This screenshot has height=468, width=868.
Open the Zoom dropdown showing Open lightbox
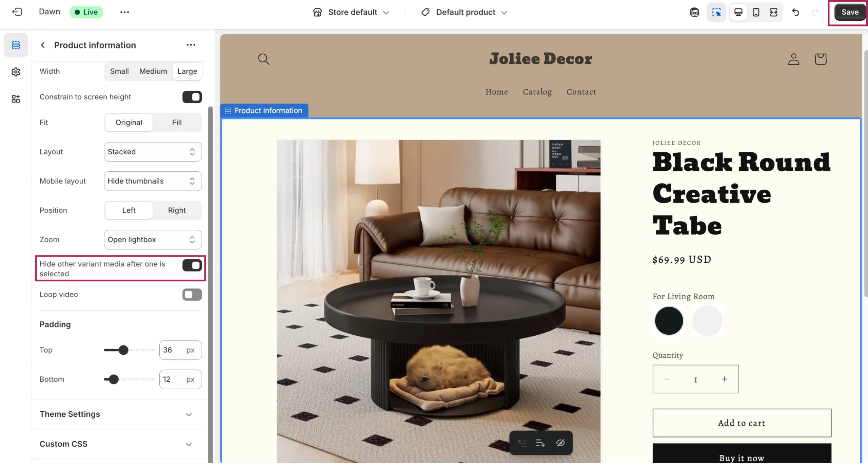153,240
